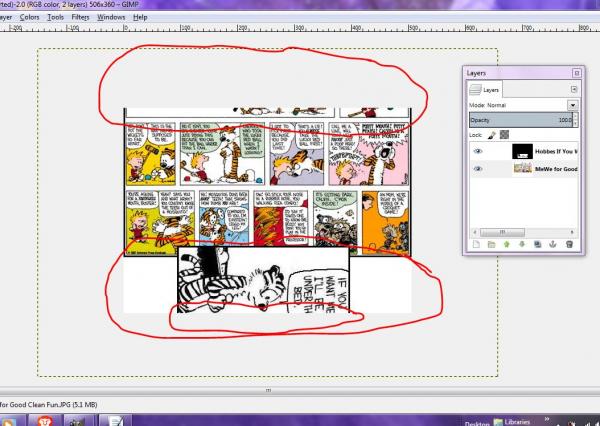
Task: Open the Layer menu
Action: click(x=6, y=17)
